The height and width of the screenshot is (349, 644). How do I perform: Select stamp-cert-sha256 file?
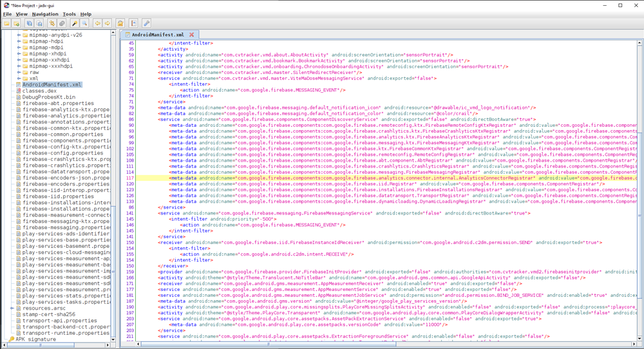49,314
